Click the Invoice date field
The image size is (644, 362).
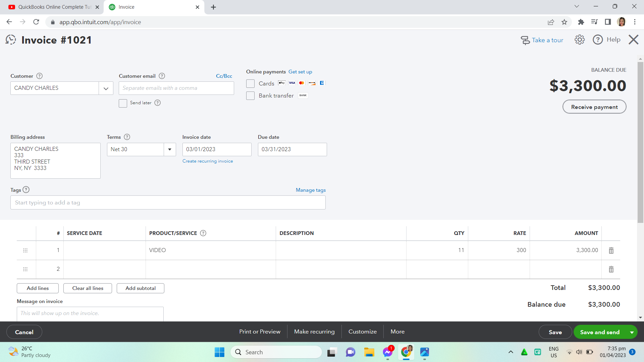coord(217,149)
